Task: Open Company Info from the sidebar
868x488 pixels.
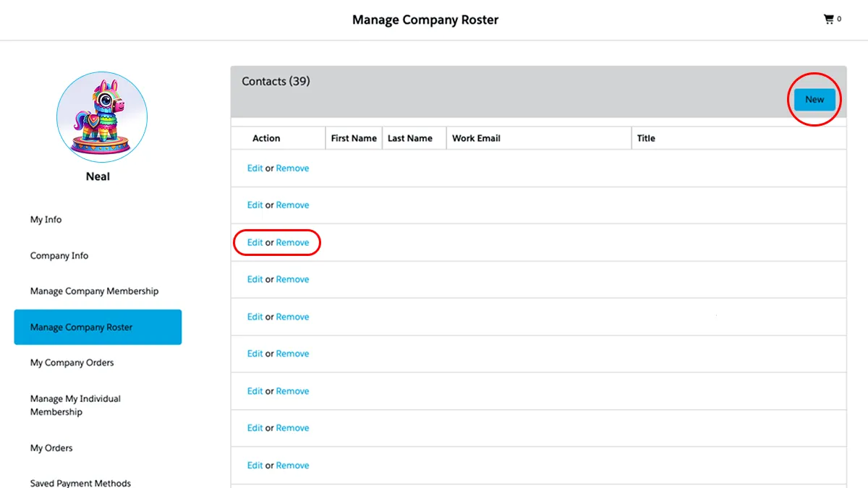Action: click(59, 255)
